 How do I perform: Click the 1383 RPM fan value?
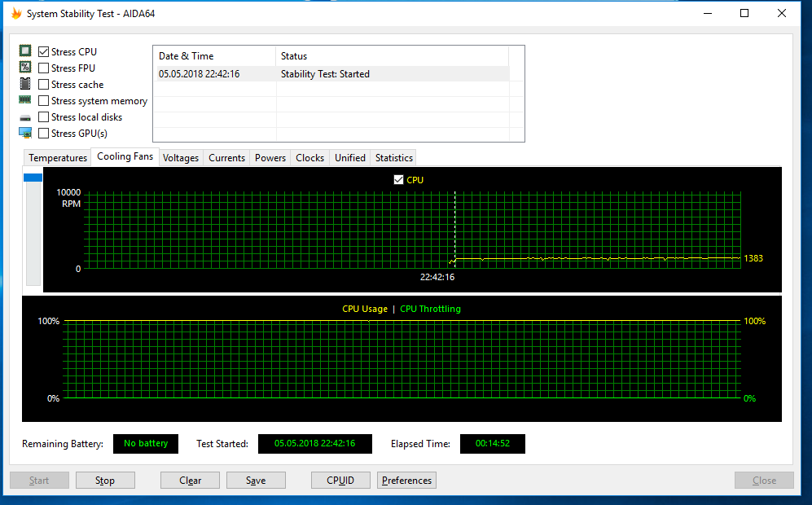point(753,258)
